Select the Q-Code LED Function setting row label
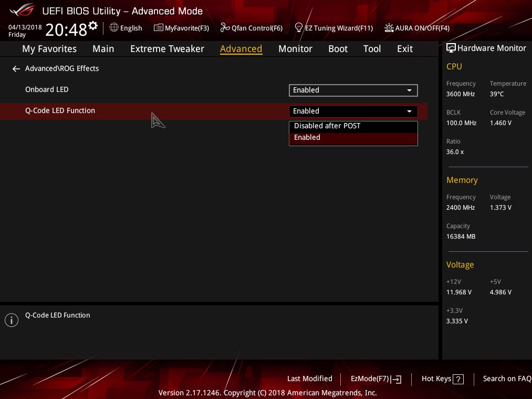The height and width of the screenshot is (399, 532). click(x=60, y=111)
